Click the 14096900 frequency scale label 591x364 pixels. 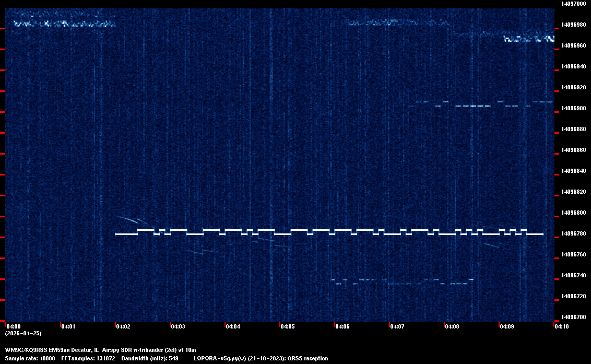tap(573, 108)
